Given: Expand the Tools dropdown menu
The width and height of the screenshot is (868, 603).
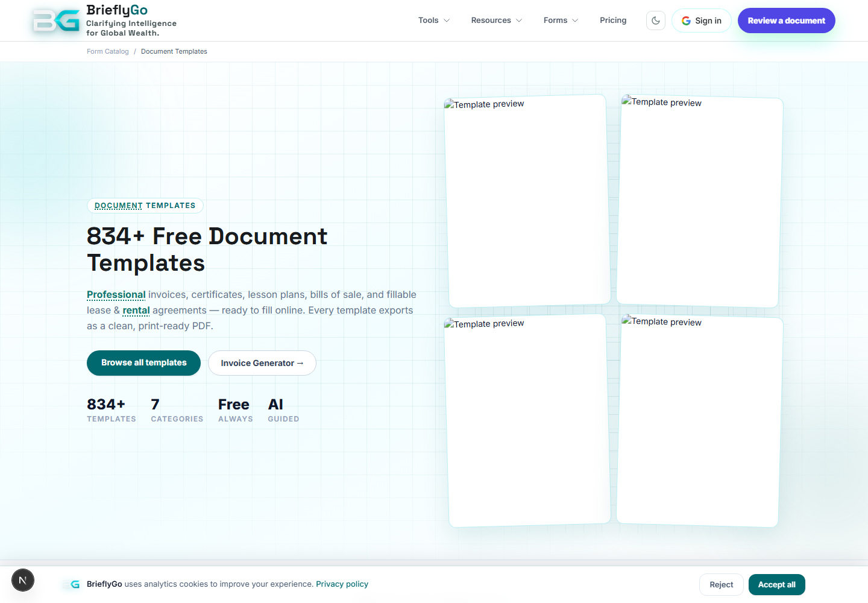Looking at the screenshot, I should [x=434, y=21].
